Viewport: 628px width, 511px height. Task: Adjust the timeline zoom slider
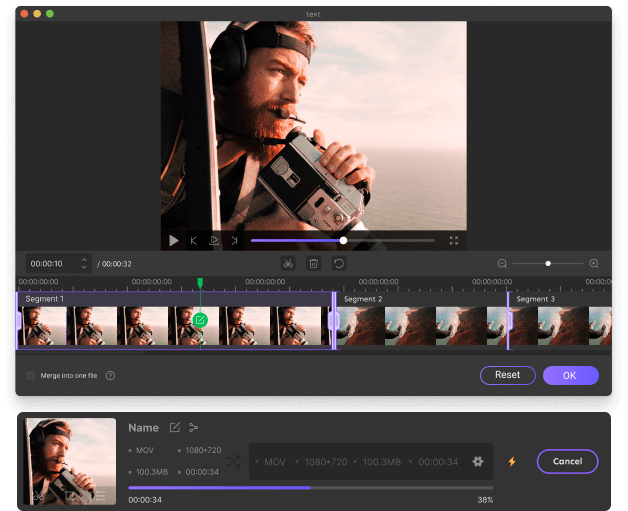click(548, 264)
